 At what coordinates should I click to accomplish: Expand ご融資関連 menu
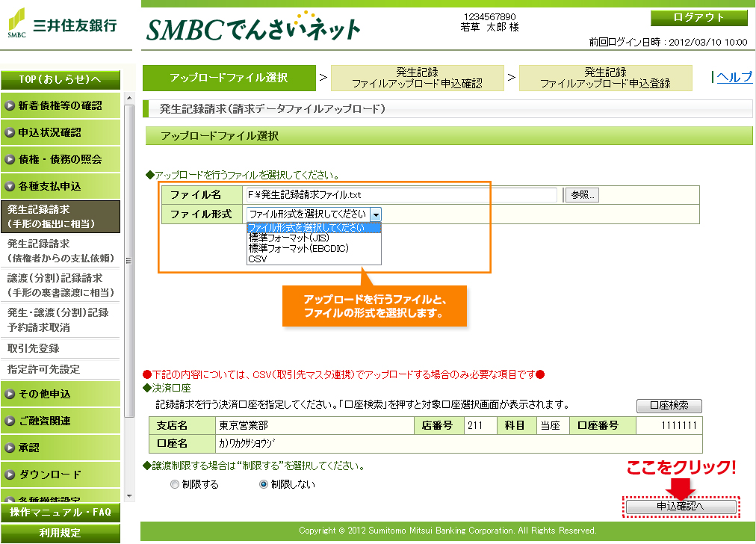61,421
